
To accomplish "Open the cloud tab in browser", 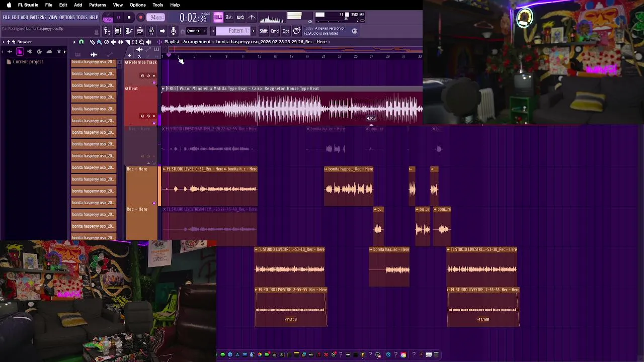I will (49, 52).
